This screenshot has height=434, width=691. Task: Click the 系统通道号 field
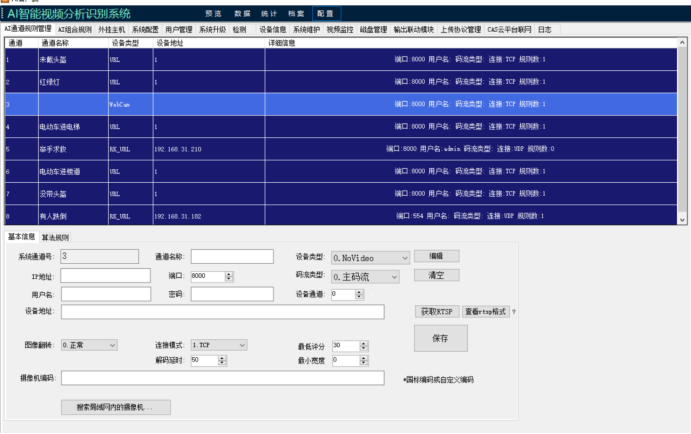pyautogui.click(x=100, y=256)
